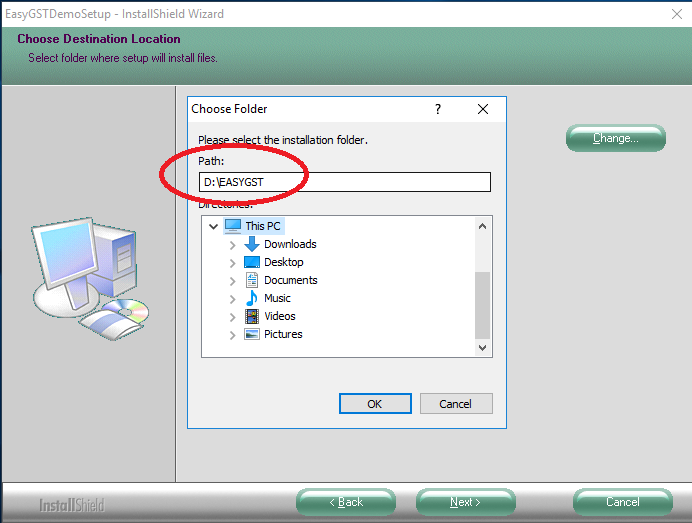Screen dimensions: 692x523
Task: Collapse the This PC tree node
Action: [x=213, y=227]
